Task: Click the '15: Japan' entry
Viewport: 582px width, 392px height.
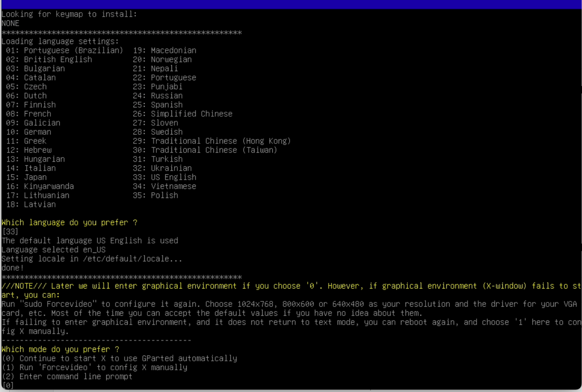Action: 26,177
